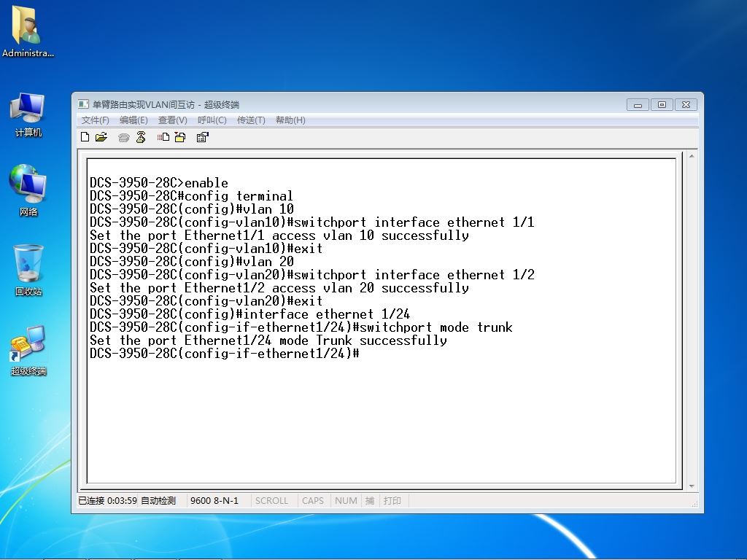Click the NUM status indicator
Viewport: 747px width, 560px height.
pyautogui.click(x=346, y=500)
